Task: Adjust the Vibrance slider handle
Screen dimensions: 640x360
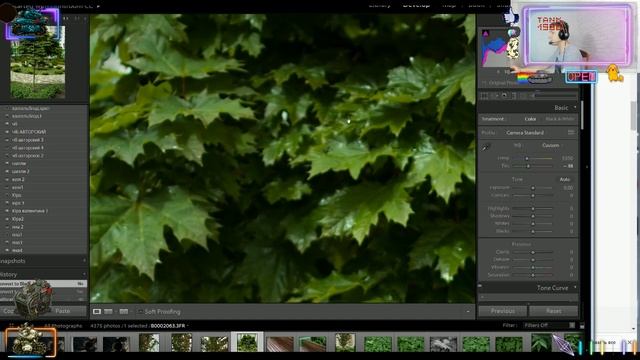Action: (533, 267)
